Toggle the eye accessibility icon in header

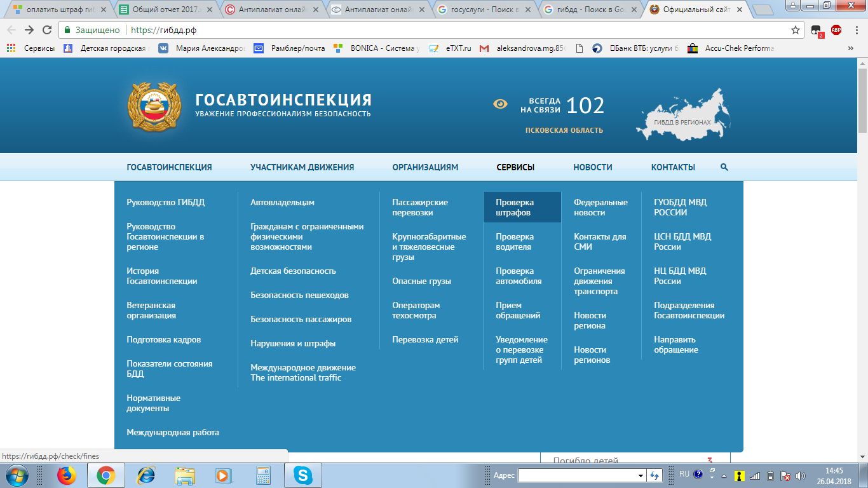pos(501,104)
